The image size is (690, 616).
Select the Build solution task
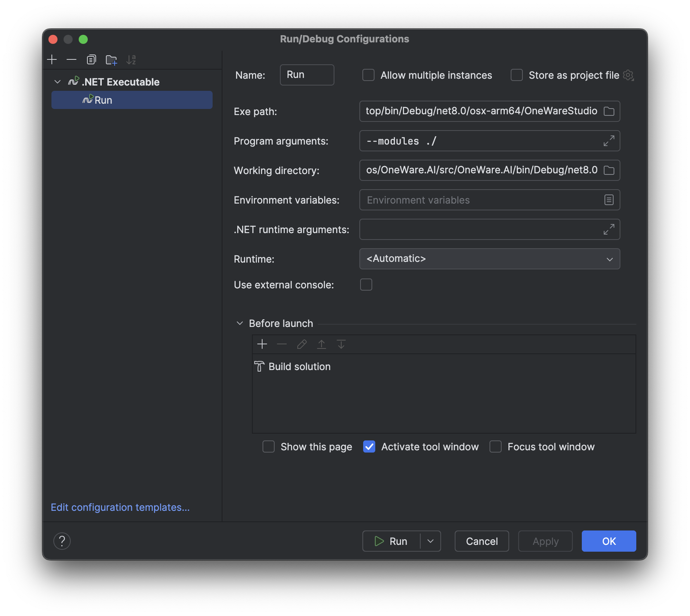(x=299, y=367)
